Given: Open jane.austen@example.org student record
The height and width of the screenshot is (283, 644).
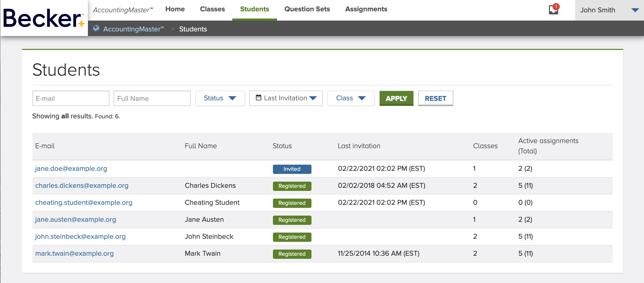Looking at the screenshot, I should (x=76, y=219).
